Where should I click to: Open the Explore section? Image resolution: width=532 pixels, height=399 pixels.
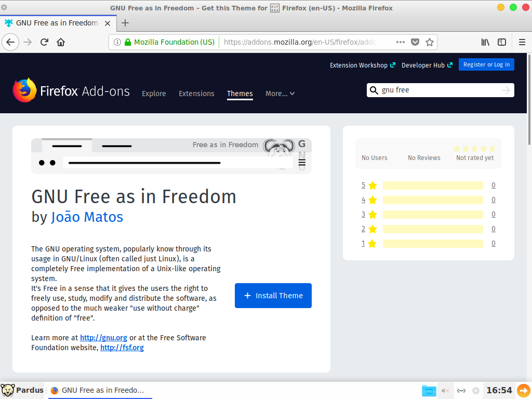point(154,94)
